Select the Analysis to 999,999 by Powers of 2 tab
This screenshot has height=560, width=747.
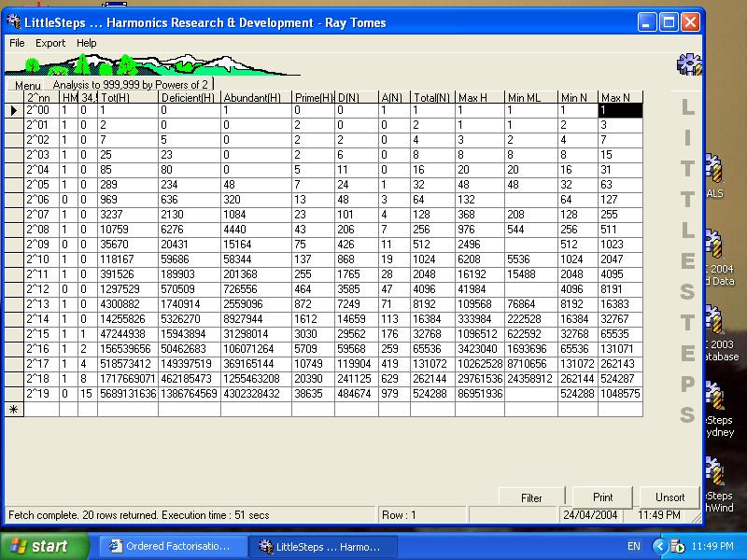point(131,82)
